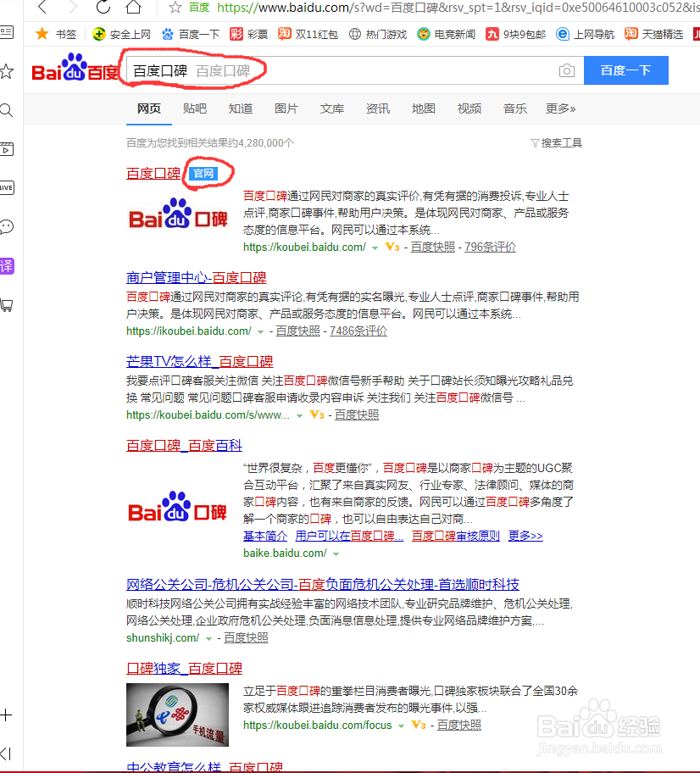Image resolution: width=700 pixels, height=773 pixels.
Task: View the 796条评价 reviews link
Action: [490, 247]
